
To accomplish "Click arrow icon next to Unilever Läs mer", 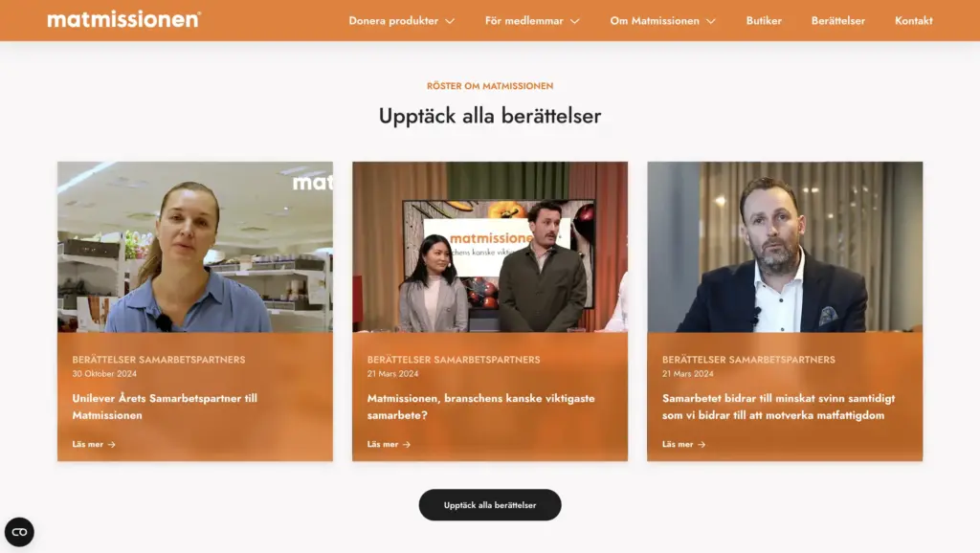I will [x=111, y=444].
